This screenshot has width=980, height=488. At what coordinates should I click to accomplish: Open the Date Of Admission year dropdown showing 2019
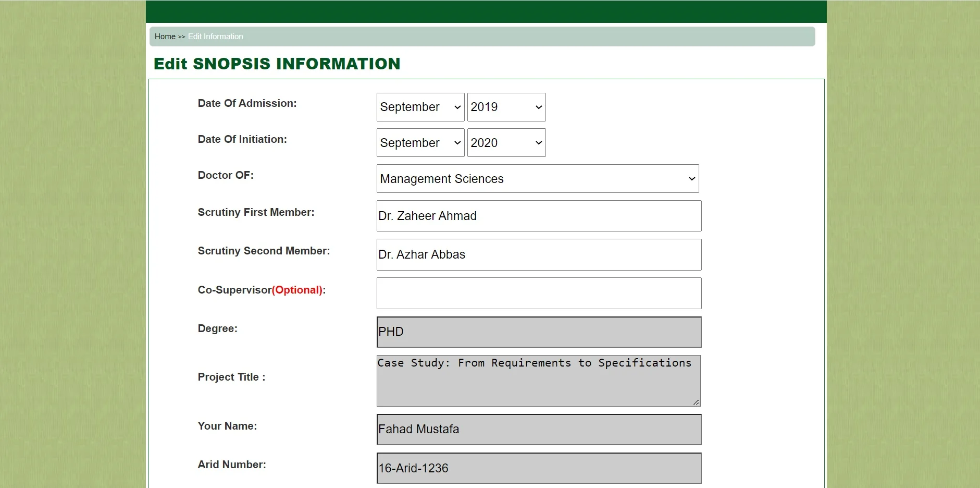506,107
